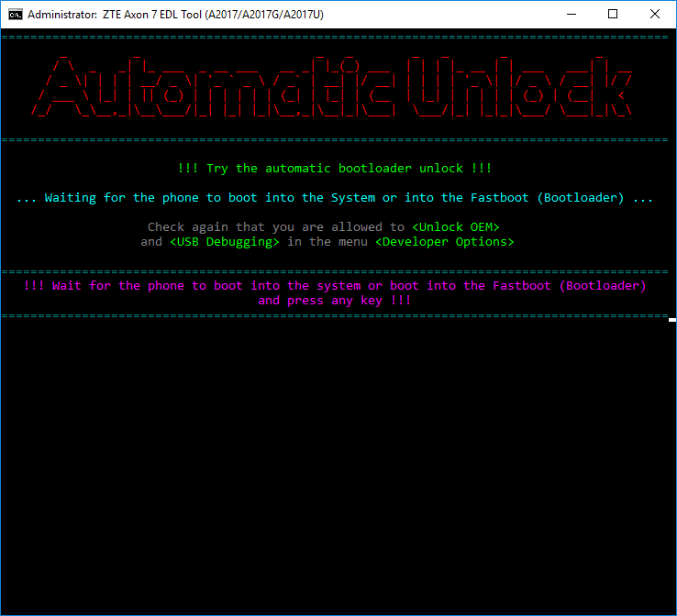The image size is (677, 616).
Task: Maximize the EDL Tool console window
Action: pos(613,15)
